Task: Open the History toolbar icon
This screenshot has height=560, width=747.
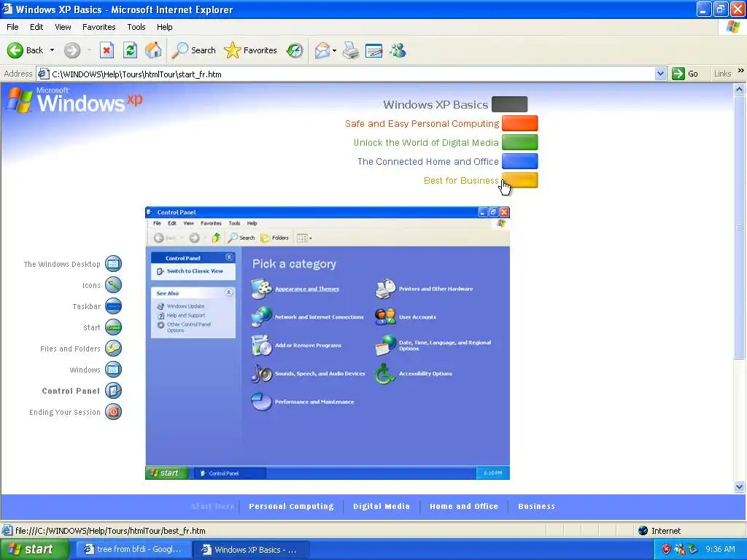Action: [x=295, y=50]
